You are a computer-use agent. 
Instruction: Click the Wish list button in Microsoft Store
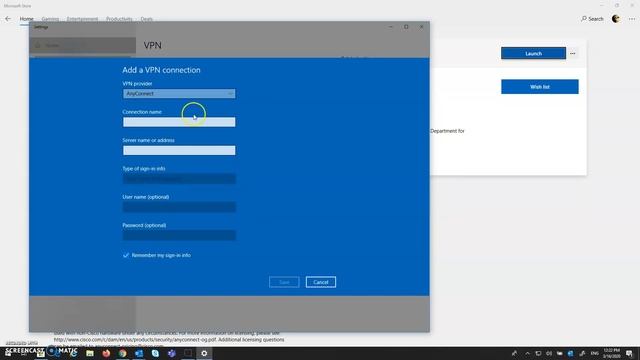coord(540,87)
